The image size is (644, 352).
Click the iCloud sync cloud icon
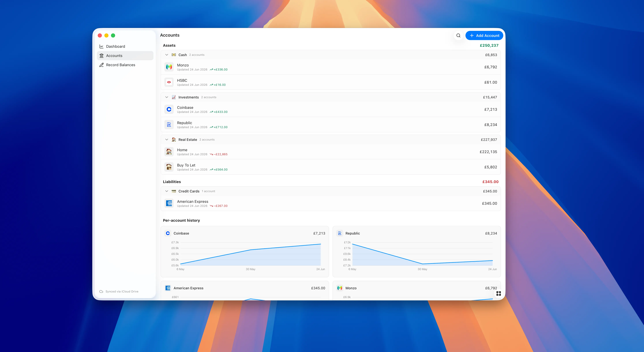pyautogui.click(x=101, y=292)
